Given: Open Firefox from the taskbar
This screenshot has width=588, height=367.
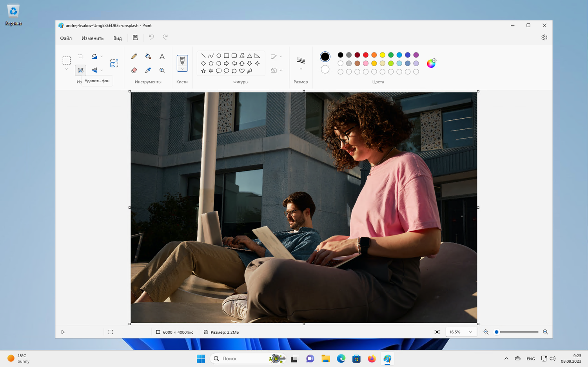Looking at the screenshot, I should [x=372, y=358].
